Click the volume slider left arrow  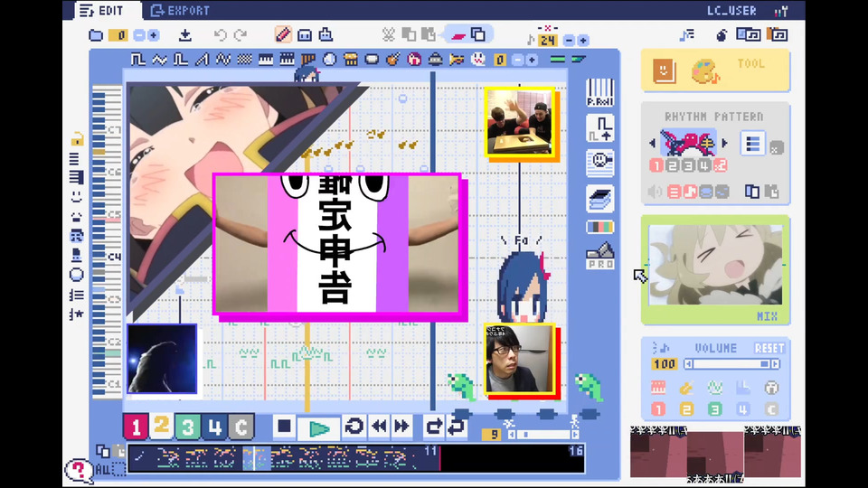pyautogui.click(x=688, y=364)
